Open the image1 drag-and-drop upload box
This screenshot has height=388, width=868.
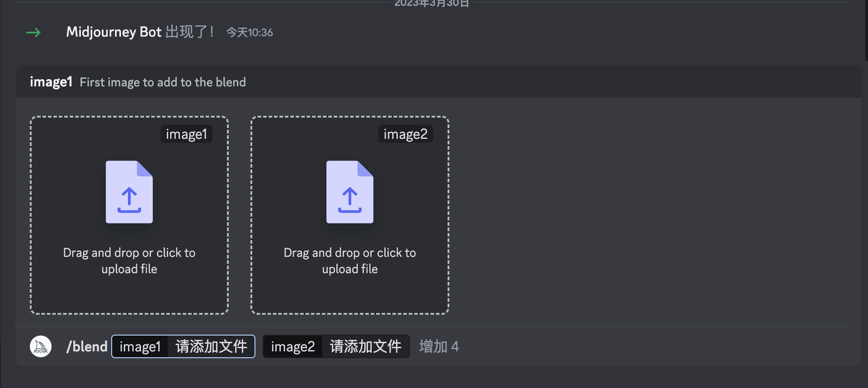click(x=129, y=215)
